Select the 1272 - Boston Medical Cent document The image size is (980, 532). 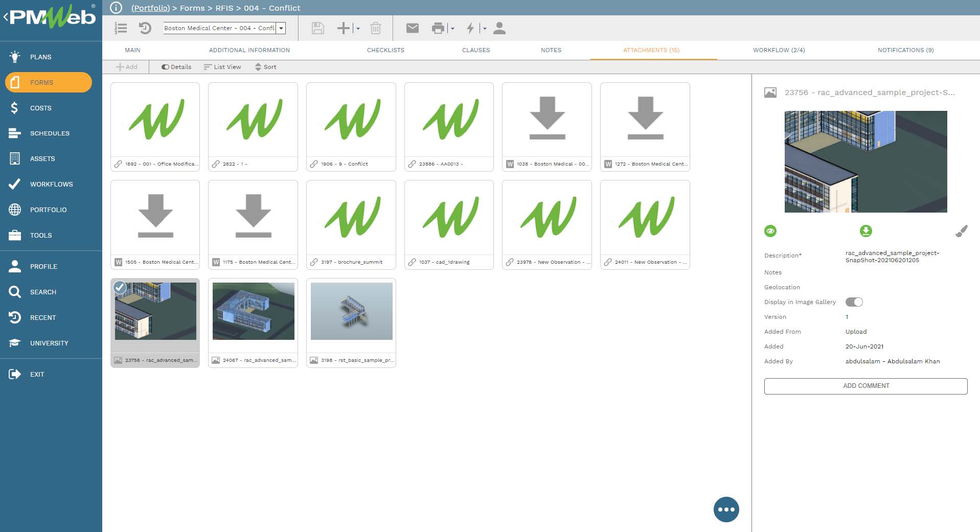pyautogui.click(x=645, y=126)
